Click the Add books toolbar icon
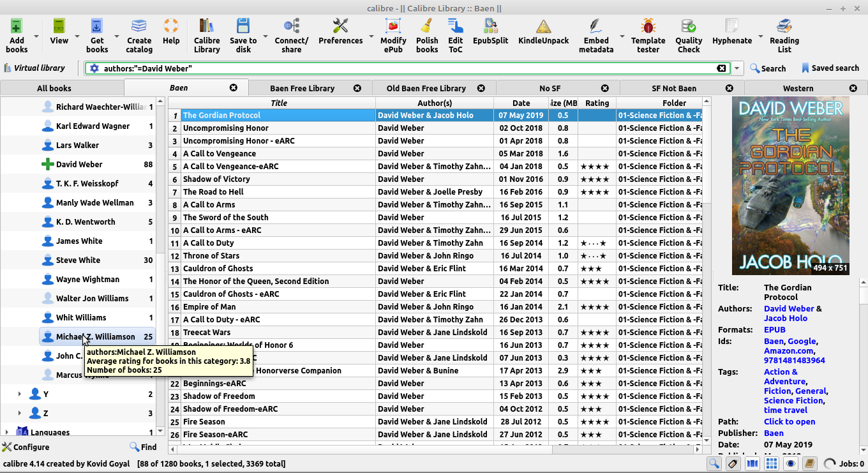The height and width of the screenshot is (473, 868). [x=17, y=26]
